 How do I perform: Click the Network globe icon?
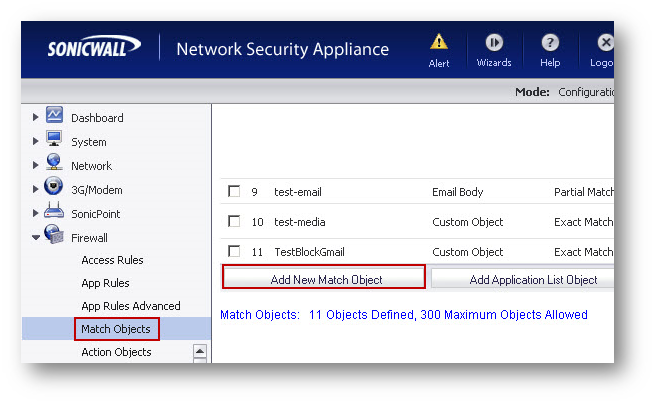(x=54, y=165)
